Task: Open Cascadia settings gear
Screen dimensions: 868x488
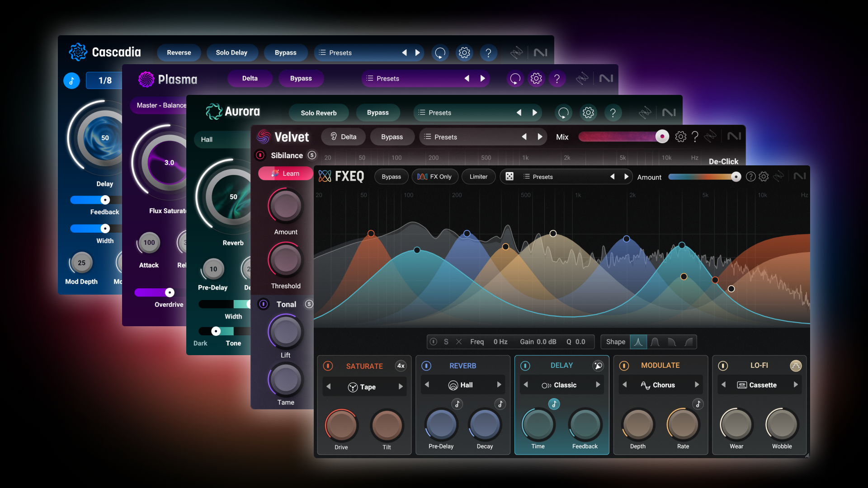Action: click(464, 53)
